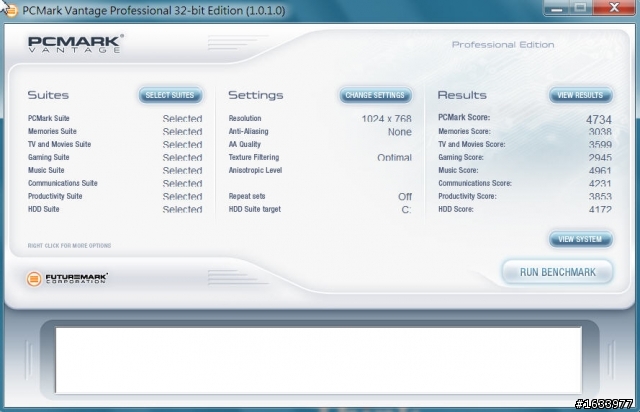
Task: Select the Communications Suite row label
Action: (63, 183)
